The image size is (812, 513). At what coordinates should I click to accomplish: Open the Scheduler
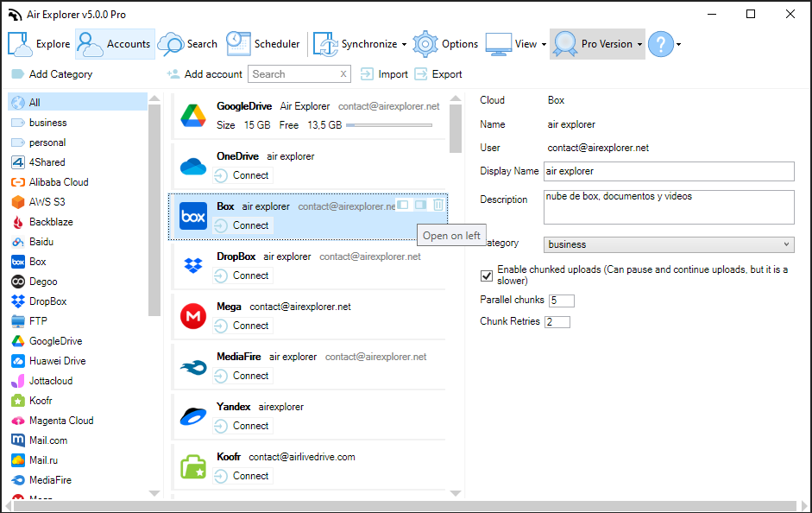tap(263, 44)
